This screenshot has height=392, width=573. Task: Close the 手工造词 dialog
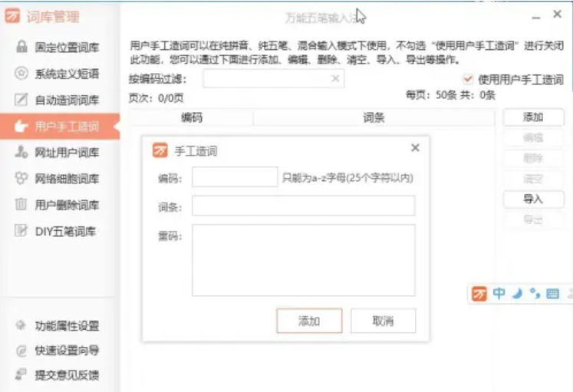pos(415,147)
